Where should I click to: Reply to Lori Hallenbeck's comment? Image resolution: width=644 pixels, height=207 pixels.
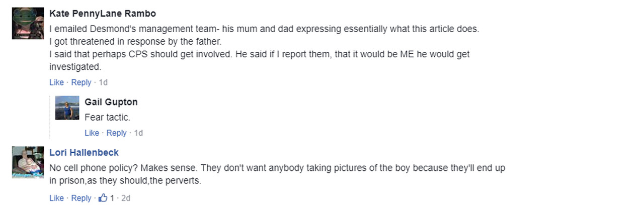click(x=81, y=198)
